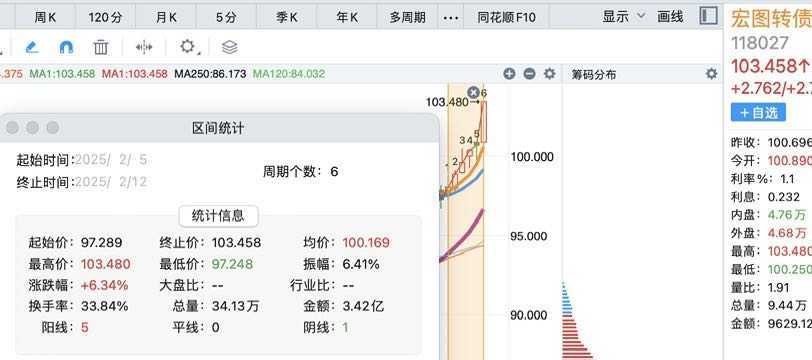
Task: Click the 振幅 6.41% value
Action: (x=361, y=264)
